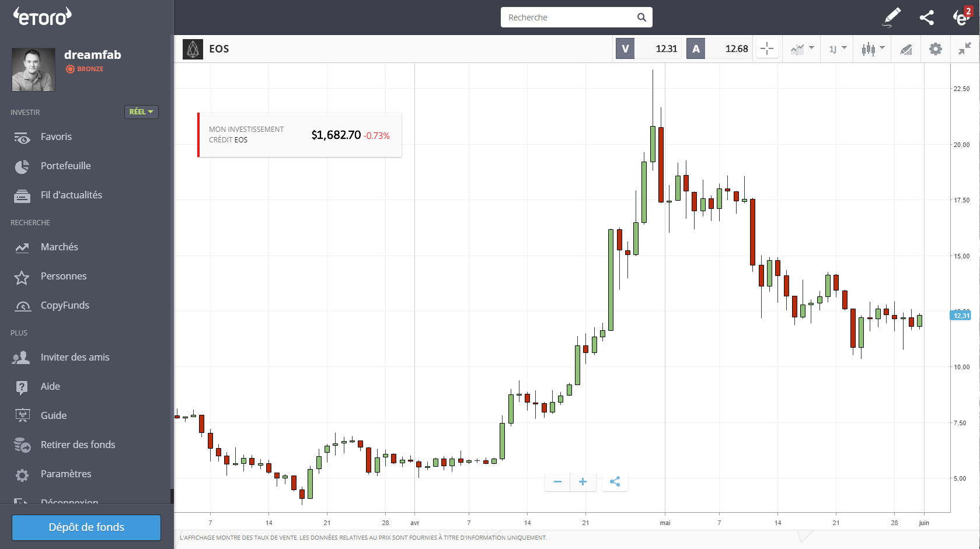Open Portefeuille in the sidebar
This screenshot has width=980, height=549.
[x=65, y=166]
